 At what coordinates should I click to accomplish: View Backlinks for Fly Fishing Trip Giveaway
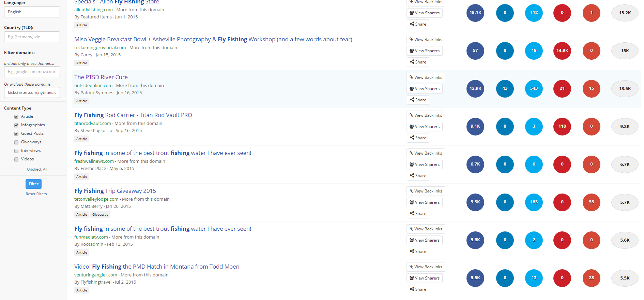426,191
